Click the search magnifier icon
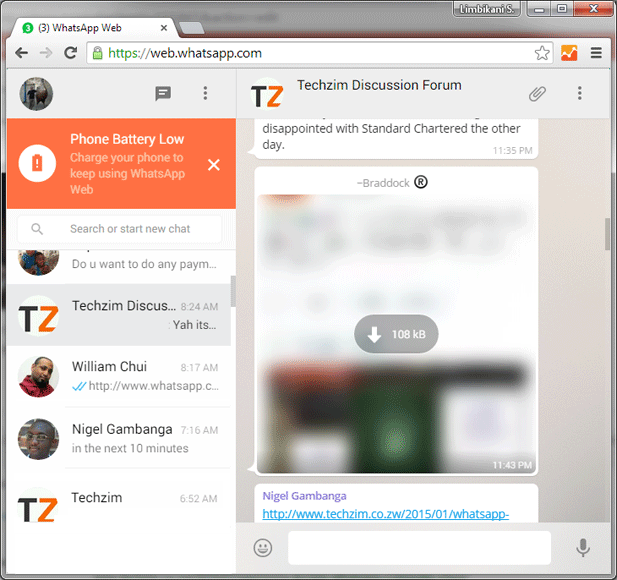Image resolution: width=617 pixels, height=580 pixels. [x=37, y=229]
